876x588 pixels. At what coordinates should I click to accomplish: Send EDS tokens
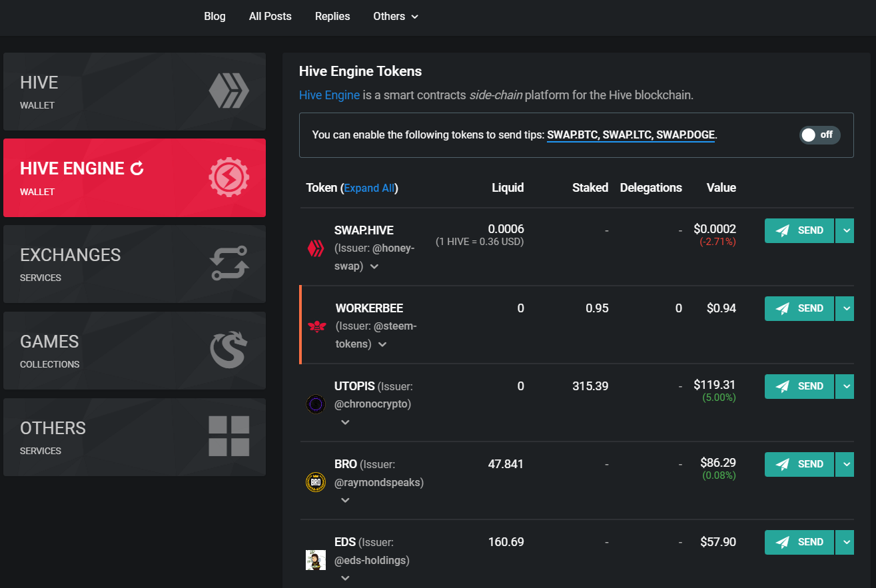[799, 542]
